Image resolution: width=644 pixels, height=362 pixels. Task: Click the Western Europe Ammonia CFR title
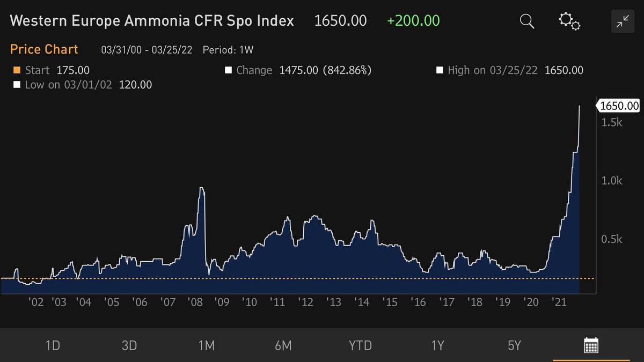[152, 21]
